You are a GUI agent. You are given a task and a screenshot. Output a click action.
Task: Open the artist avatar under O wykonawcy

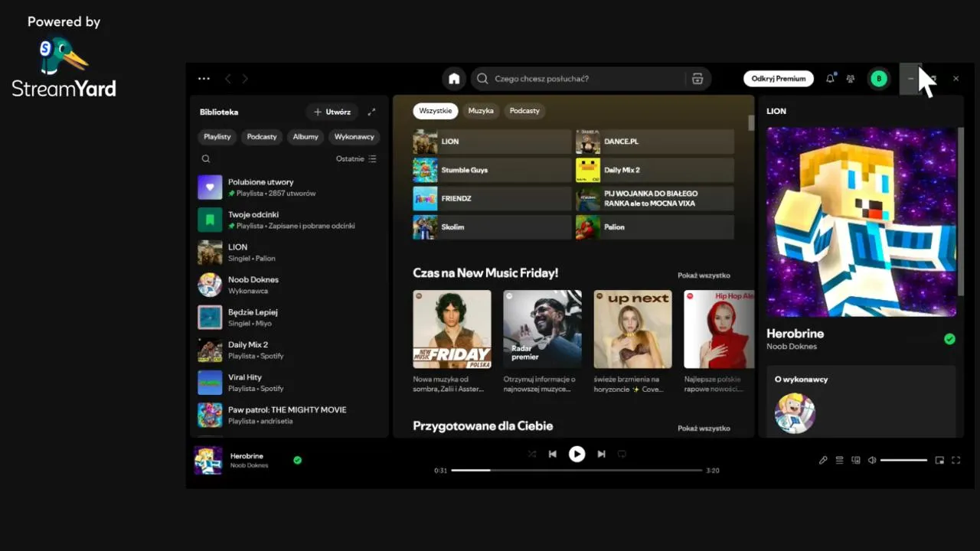795,413
